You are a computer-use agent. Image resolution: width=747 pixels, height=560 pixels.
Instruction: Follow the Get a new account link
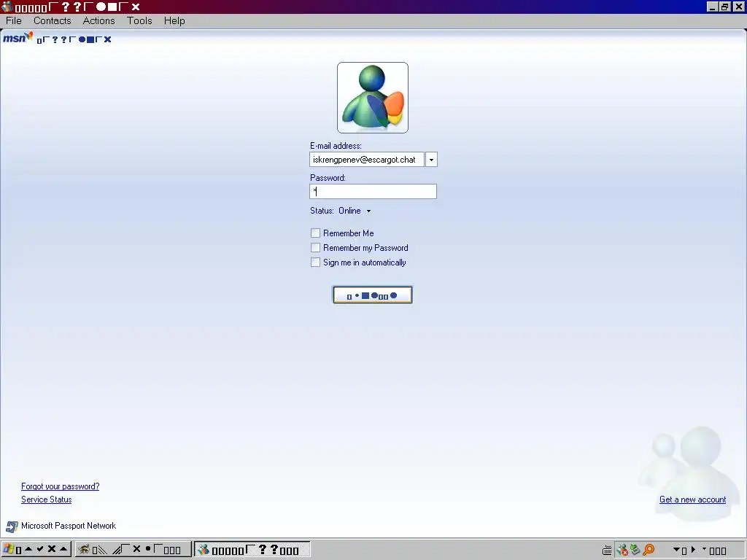point(693,499)
